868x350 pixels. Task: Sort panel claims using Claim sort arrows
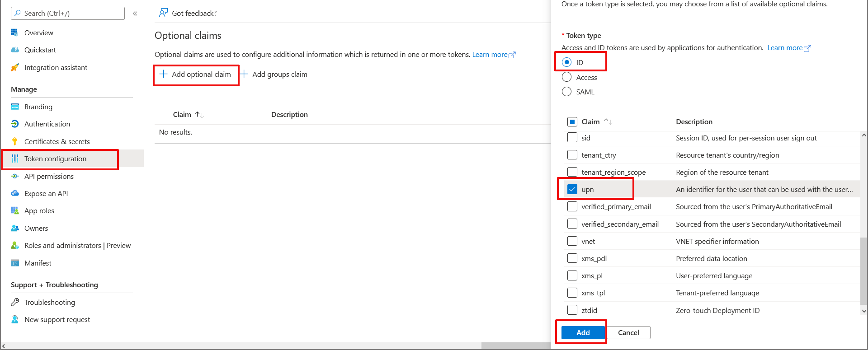[x=608, y=122]
